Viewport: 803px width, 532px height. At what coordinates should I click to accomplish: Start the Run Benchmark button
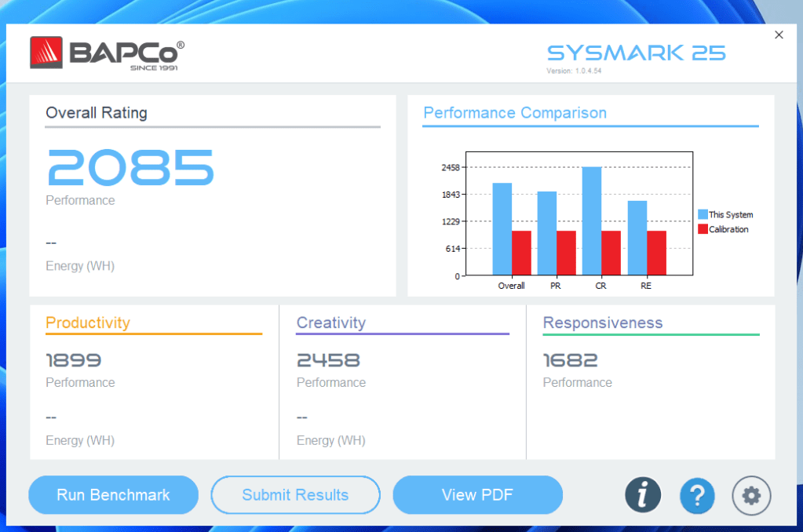coord(113,495)
